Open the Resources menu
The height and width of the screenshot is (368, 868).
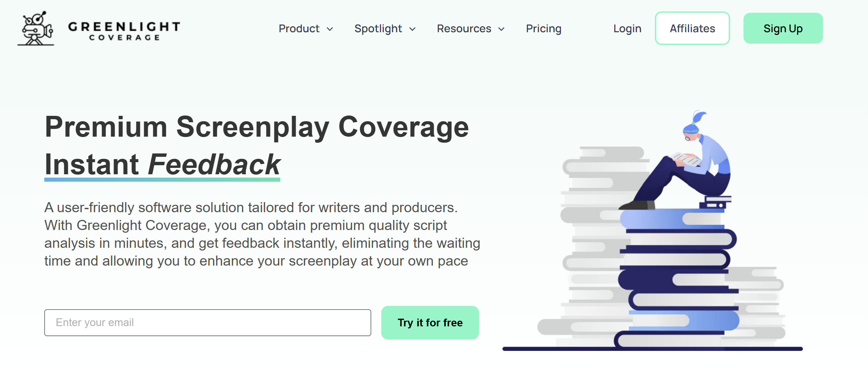coord(464,29)
